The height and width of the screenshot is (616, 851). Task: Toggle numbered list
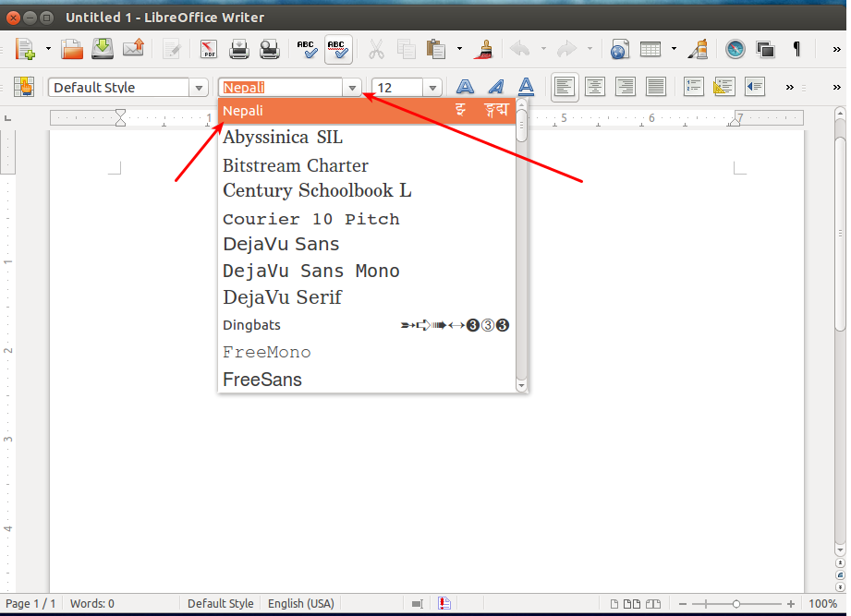click(694, 87)
